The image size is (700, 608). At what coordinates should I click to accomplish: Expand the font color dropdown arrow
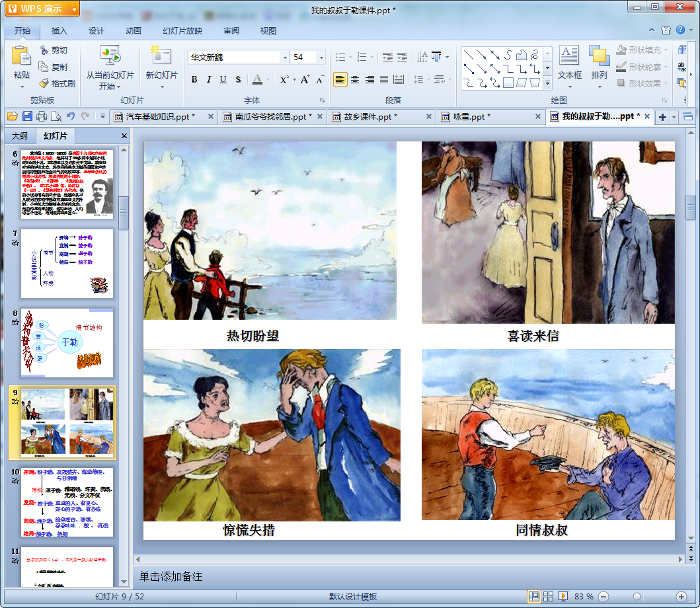268,80
